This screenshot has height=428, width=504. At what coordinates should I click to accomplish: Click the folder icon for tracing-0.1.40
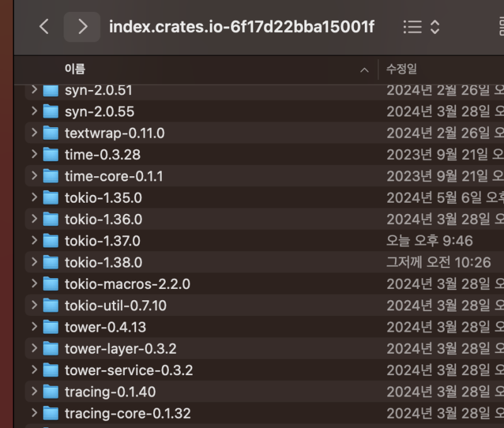[50, 392]
